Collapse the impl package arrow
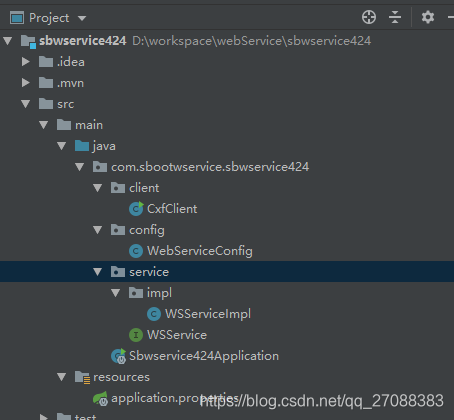This screenshot has width=454, height=420. pos(116,293)
